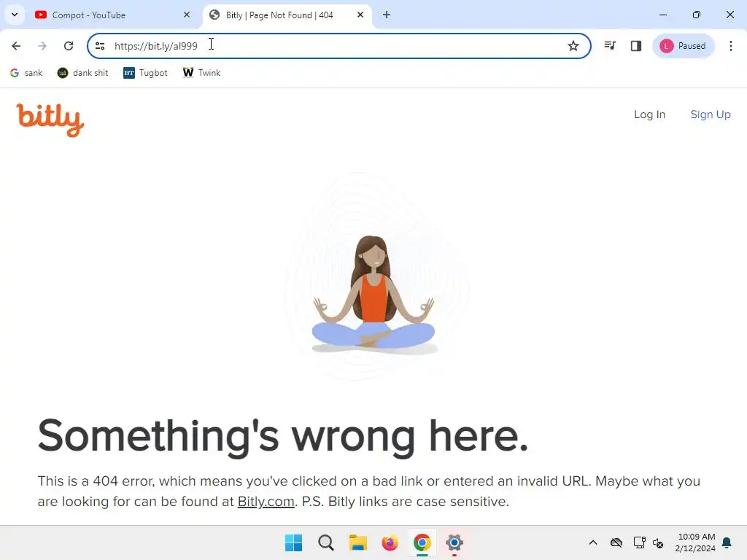Select the Bitly Page Not Found tab
Viewport: 747px width, 560px height.
click(287, 15)
